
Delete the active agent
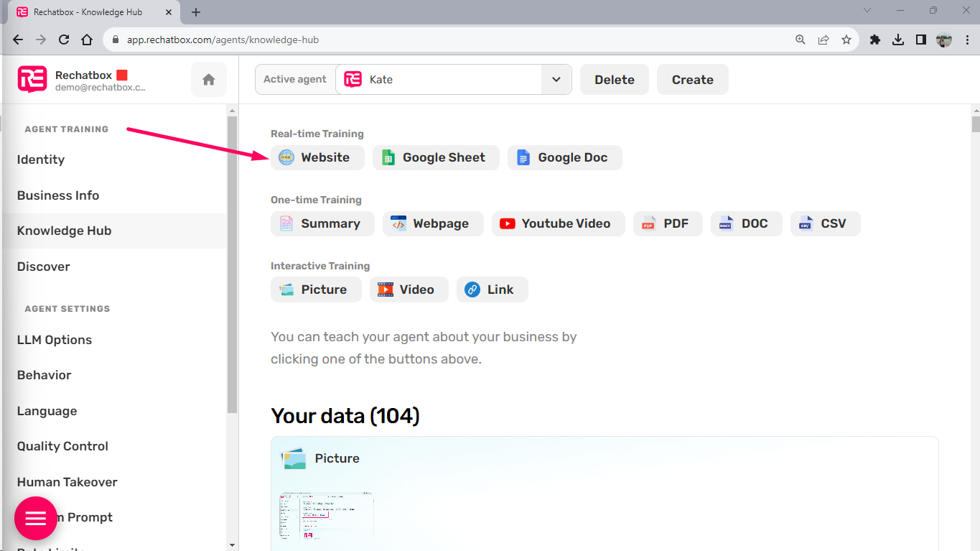coord(615,80)
